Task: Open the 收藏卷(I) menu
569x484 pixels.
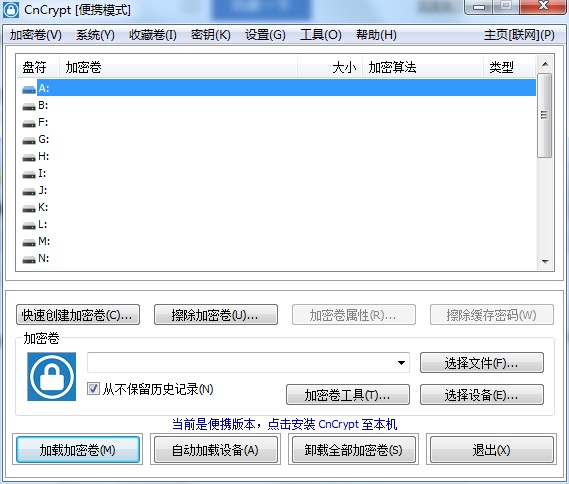Action: (x=153, y=35)
